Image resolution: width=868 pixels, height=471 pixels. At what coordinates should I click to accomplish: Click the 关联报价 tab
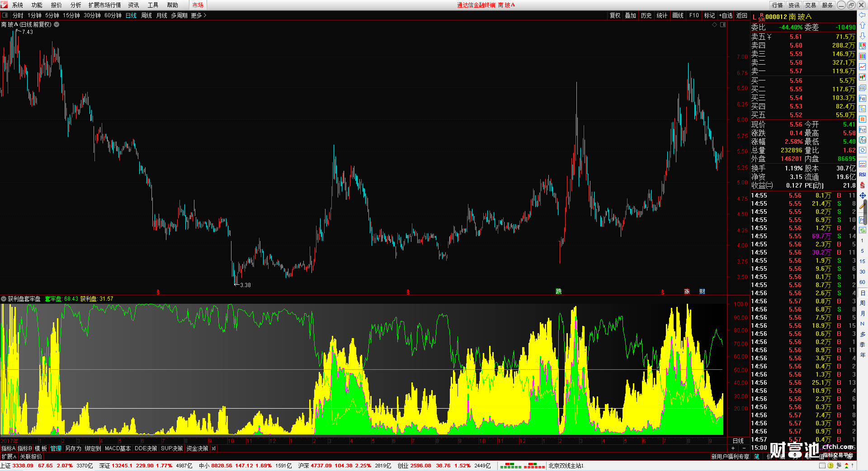31,457
